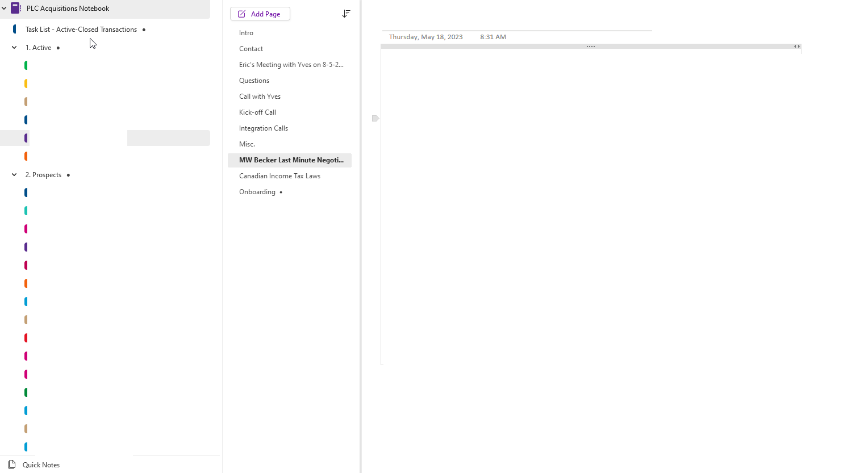Open the Kick-off Call page
The width and height of the screenshot is (868, 473).
tap(257, 112)
